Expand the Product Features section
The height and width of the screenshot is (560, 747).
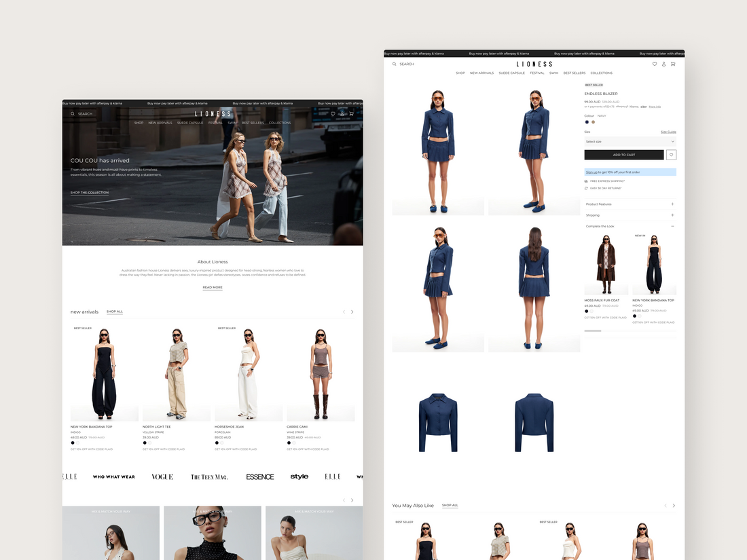(x=672, y=204)
